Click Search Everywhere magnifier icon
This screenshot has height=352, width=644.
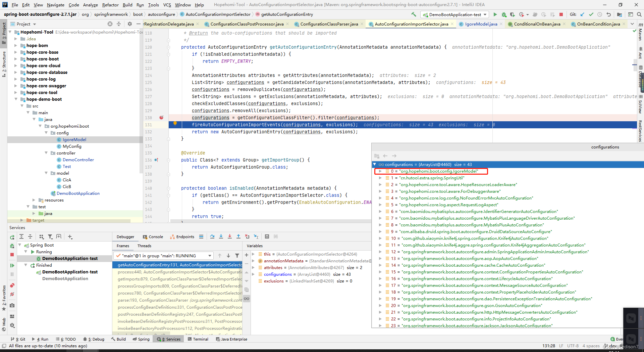[x=639, y=14]
